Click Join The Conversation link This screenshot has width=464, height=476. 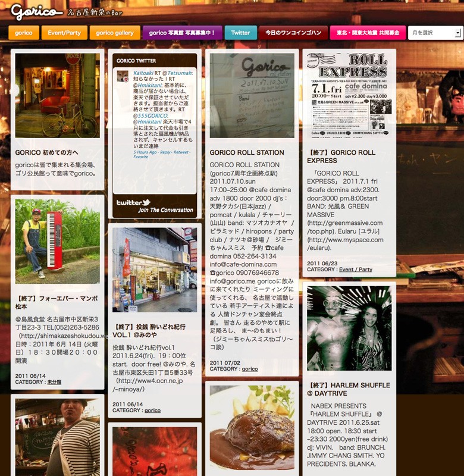pyautogui.click(x=165, y=210)
